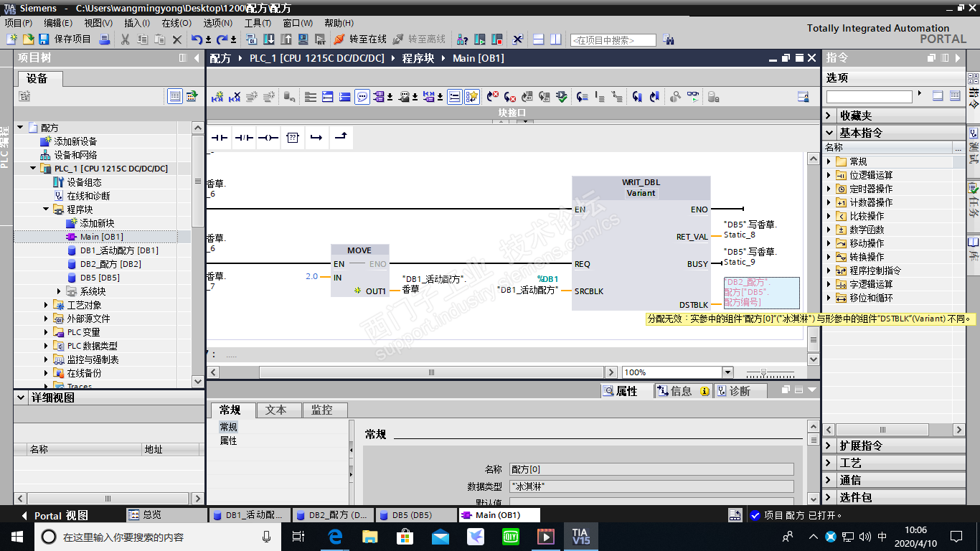This screenshot has height=551, width=980.
Task: Open the 编辑(E) menu
Action: pos(58,23)
